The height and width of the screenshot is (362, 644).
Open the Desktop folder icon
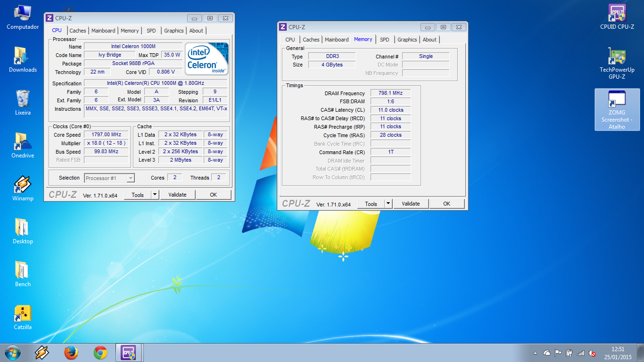(23, 231)
